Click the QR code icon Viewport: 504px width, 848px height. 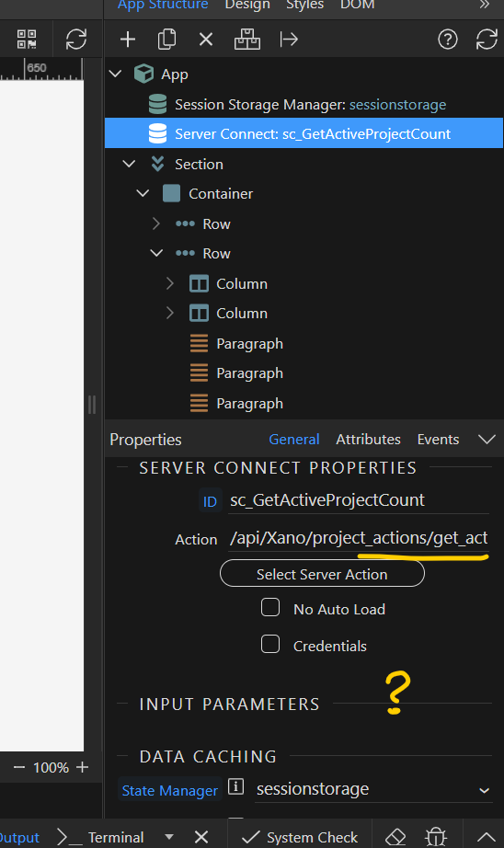pyautogui.click(x=27, y=40)
